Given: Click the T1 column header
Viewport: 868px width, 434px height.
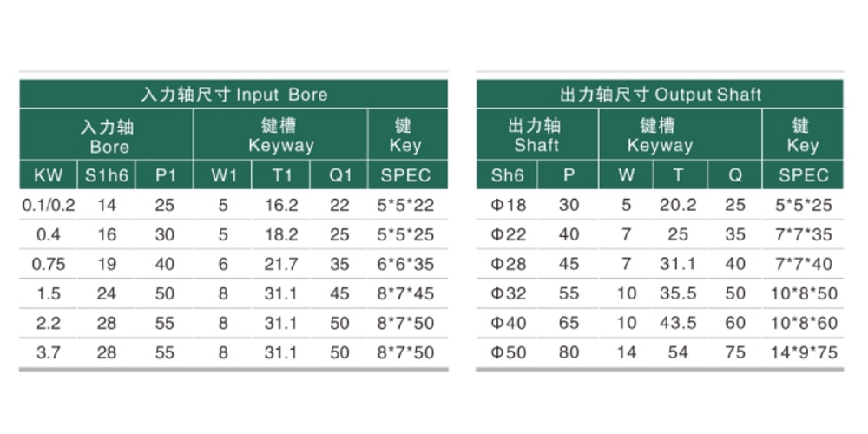Looking at the screenshot, I should point(281,175).
